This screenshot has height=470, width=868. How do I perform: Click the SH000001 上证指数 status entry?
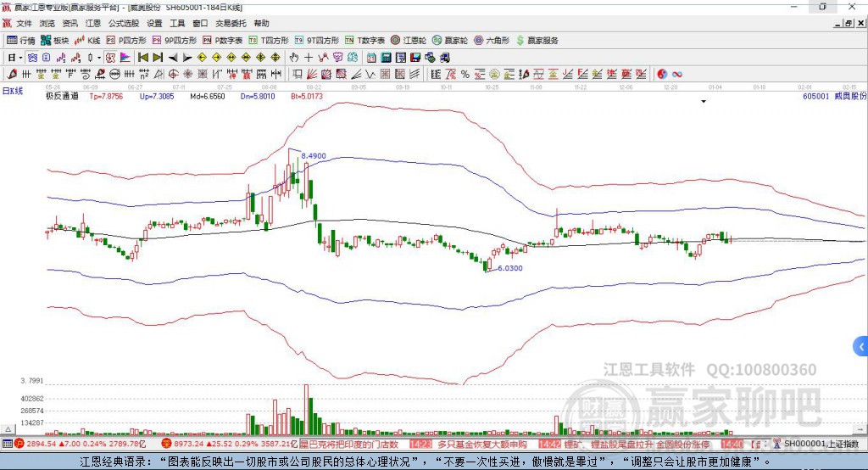[821, 444]
